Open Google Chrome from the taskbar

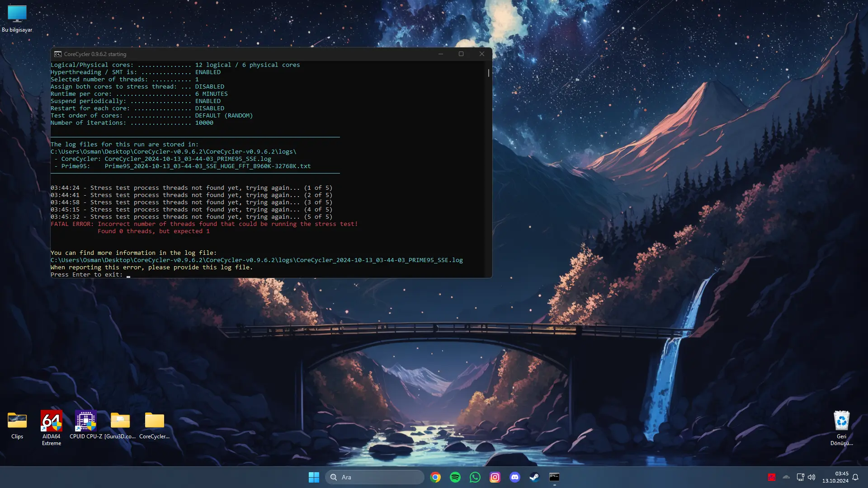pyautogui.click(x=435, y=477)
